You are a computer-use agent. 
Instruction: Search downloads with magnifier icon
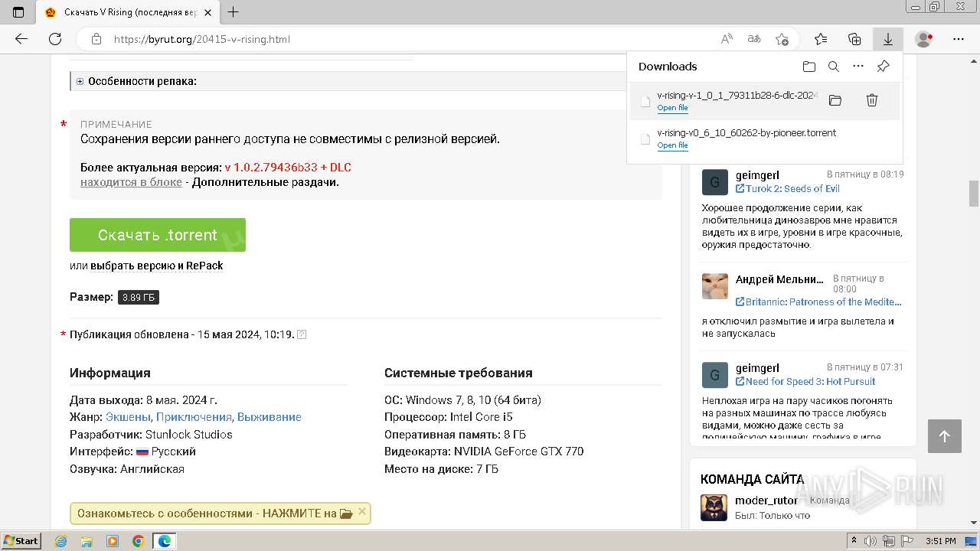834,67
